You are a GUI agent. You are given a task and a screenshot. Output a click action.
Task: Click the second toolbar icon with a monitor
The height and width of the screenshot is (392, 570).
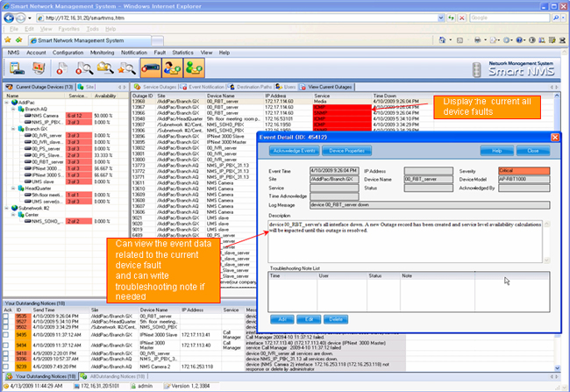click(38, 68)
